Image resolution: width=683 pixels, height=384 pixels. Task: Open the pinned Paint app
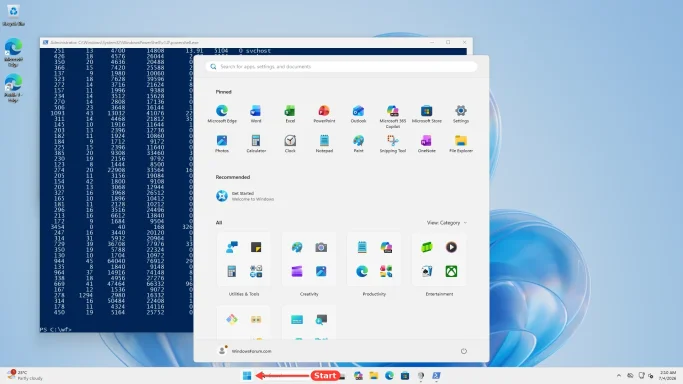(x=358, y=143)
